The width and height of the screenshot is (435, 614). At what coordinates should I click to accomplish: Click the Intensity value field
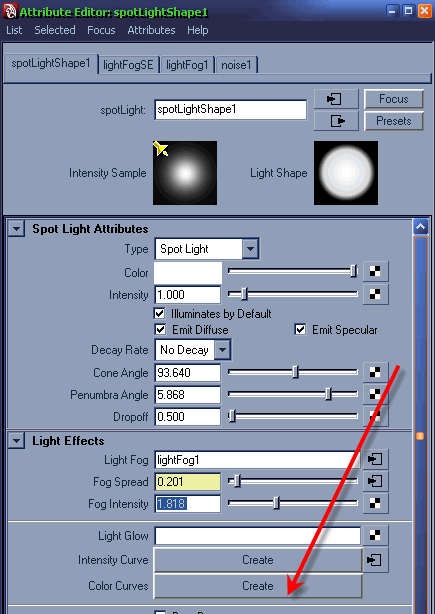coord(188,294)
